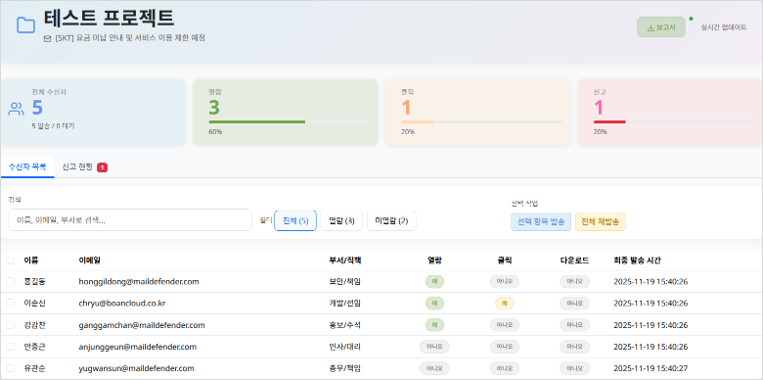Click chryu@boancloud.co.kr email
This screenshot has width=763, height=380.
(x=122, y=303)
